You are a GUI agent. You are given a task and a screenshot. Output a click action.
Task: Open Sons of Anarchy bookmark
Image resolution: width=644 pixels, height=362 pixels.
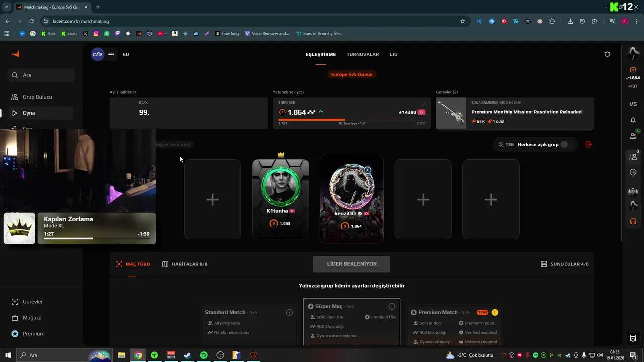319,34
